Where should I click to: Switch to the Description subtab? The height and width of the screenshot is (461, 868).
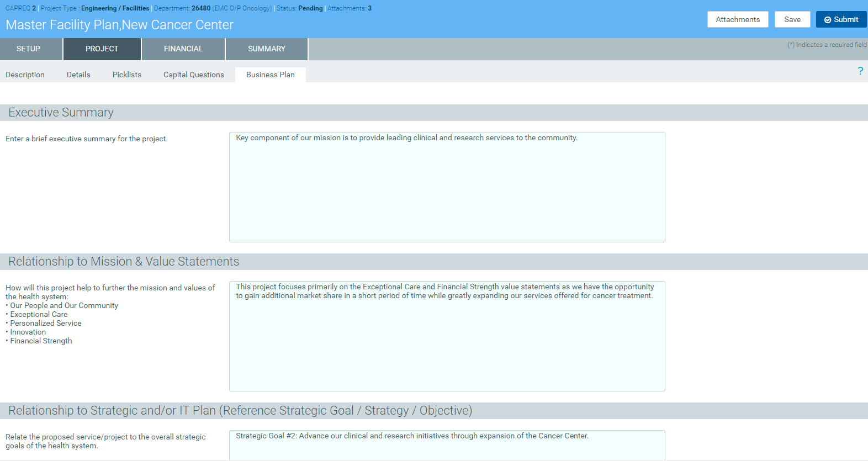[25, 75]
